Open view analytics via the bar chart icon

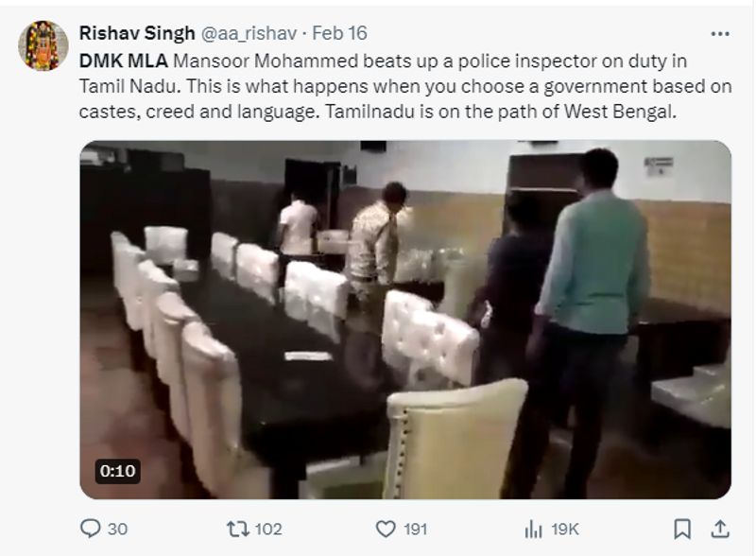click(532, 529)
